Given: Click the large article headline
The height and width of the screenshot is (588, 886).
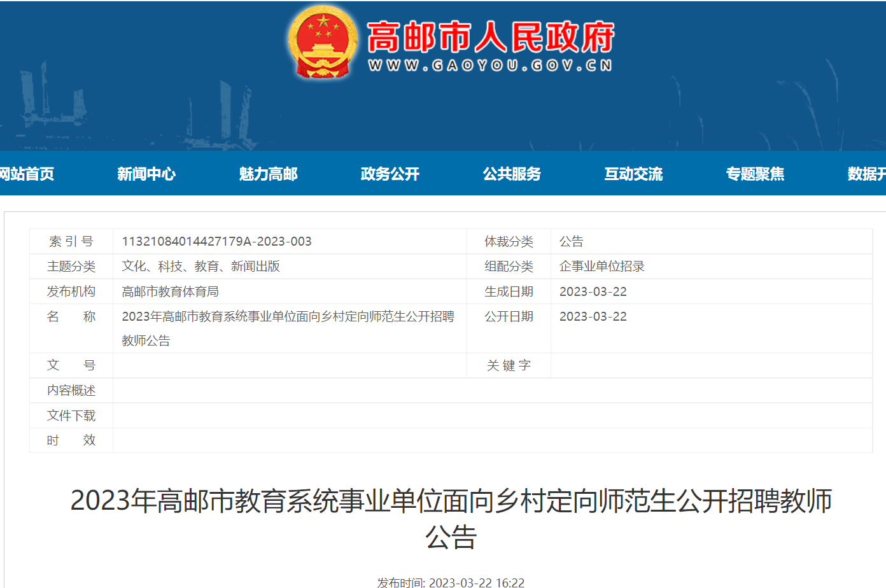Looking at the screenshot, I should [x=451, y=519].
